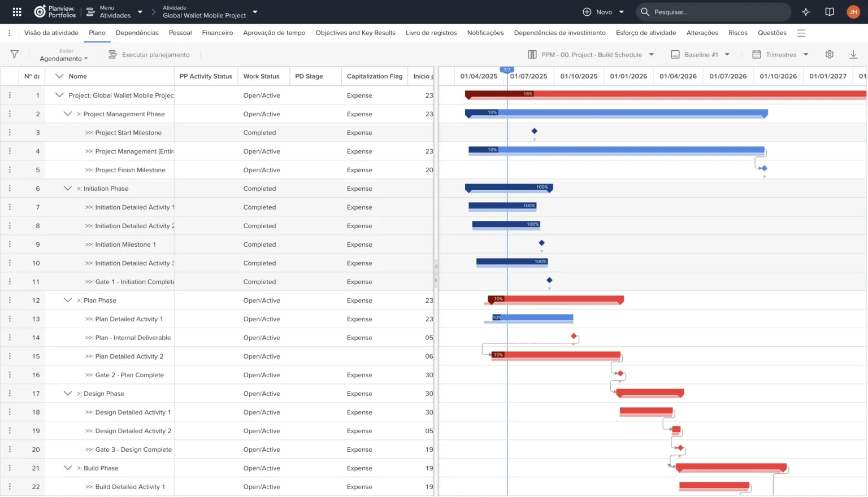Click the Novo button

click(x=604, y=12)
